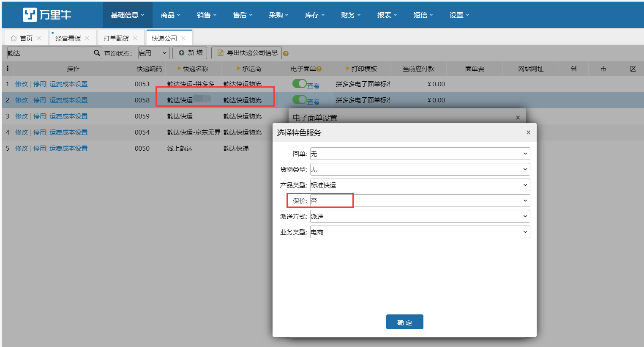Click 修改 link in row 0054
Viewport: 644px width, 347px height.
22,132
